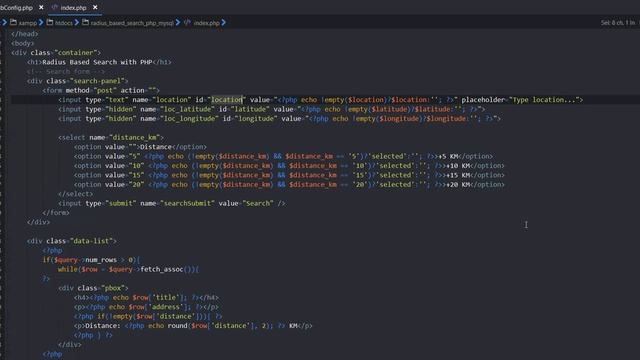This screenshot has width=640, height=360.
Task: Click the '+5 KM' option text
Action: [448, 156]
